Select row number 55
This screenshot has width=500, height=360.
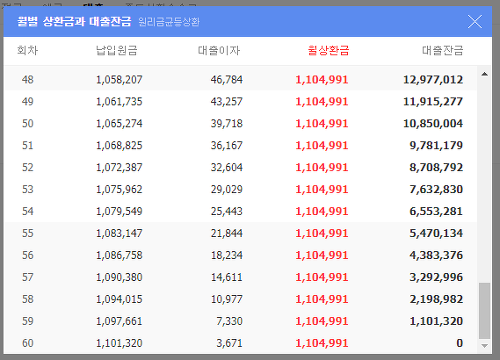[28, 233]
